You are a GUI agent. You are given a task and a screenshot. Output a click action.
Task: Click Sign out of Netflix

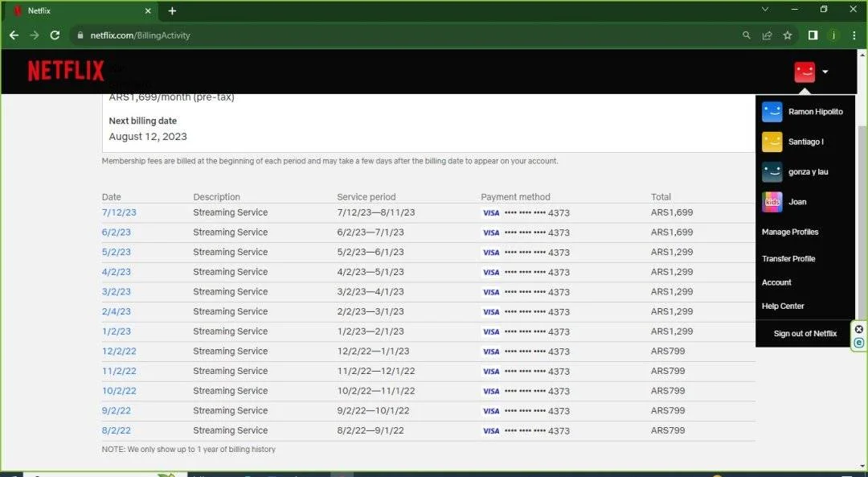(x=805, y=334)
